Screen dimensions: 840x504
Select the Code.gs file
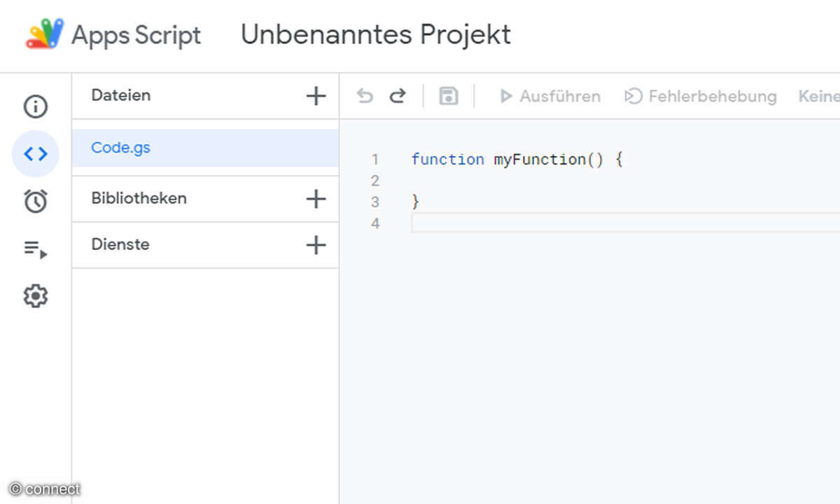pos(205,148)
